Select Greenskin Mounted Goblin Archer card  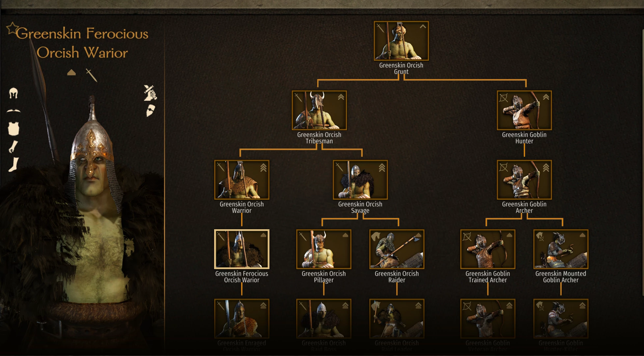561,249
